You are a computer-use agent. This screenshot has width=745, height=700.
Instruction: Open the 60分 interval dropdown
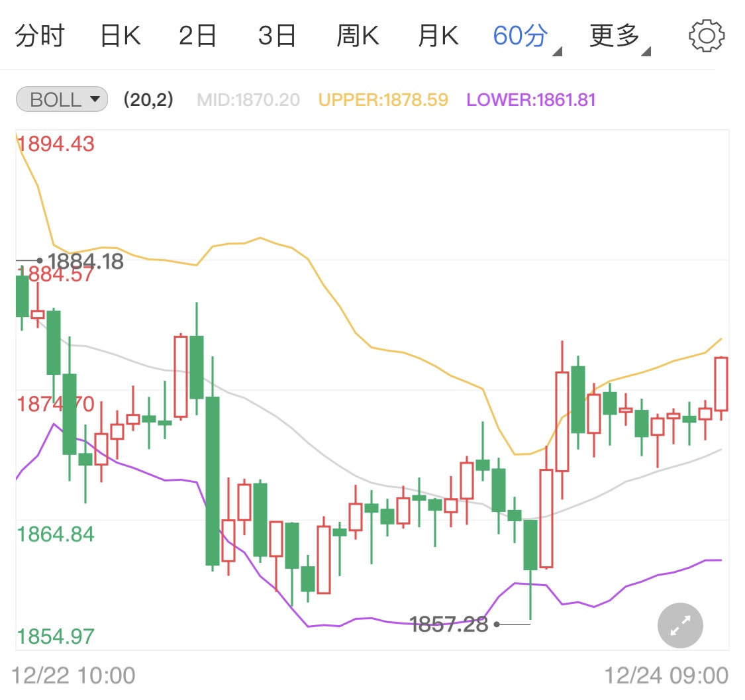click(x=526, y=36)
